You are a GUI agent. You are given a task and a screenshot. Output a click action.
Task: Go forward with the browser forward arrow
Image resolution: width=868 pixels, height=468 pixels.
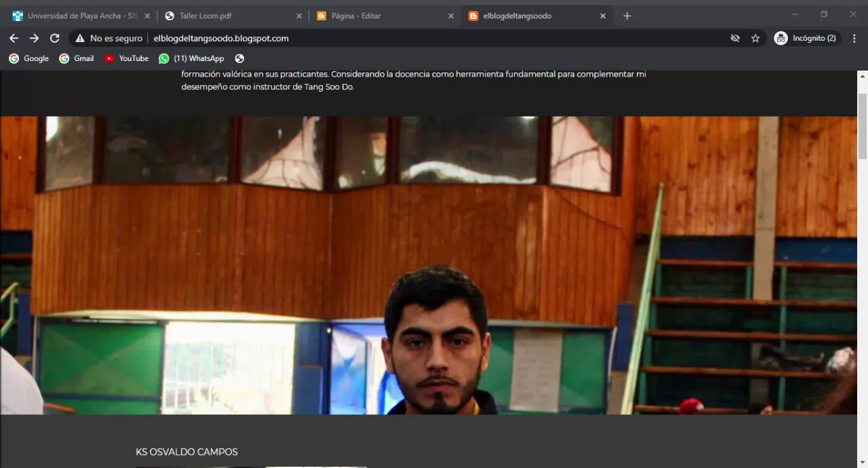click(34, 39)
